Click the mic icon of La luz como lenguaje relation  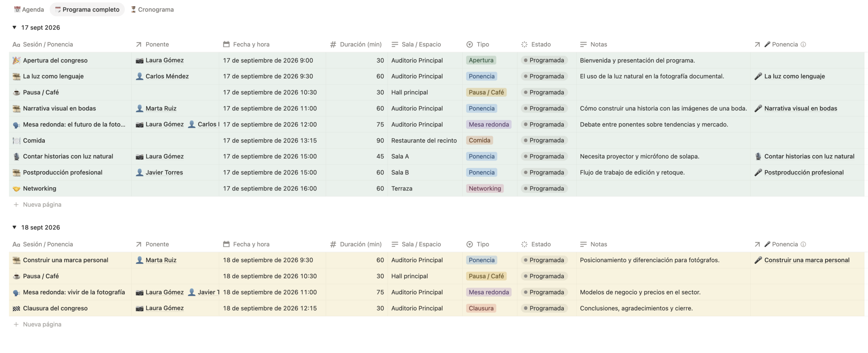(x=758, y=76)
